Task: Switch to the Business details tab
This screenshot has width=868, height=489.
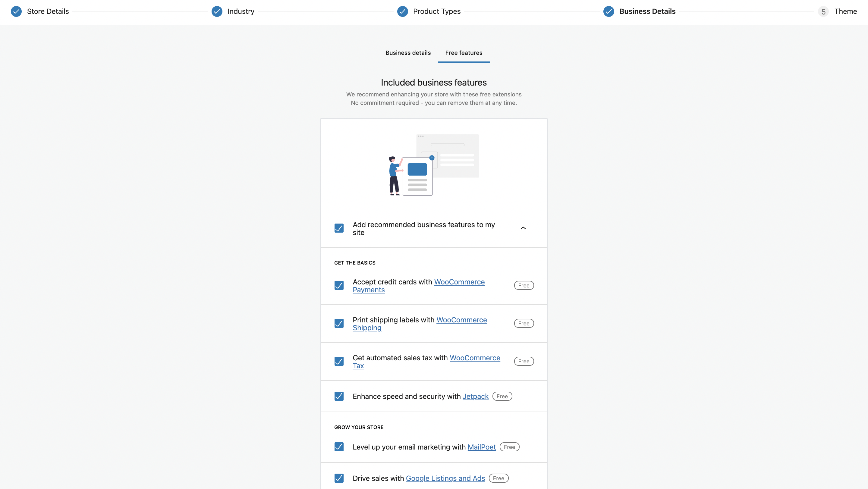Action: [408, 53]
